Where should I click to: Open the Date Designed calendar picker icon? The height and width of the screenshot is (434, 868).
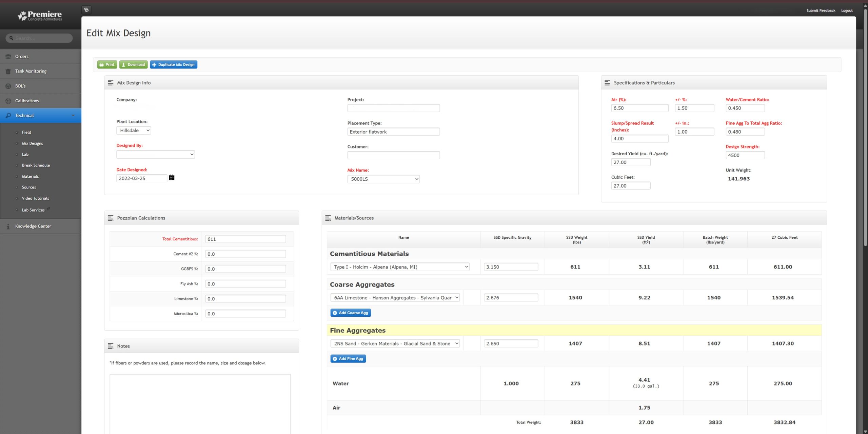pyautogui.click(x=172, y=178)
